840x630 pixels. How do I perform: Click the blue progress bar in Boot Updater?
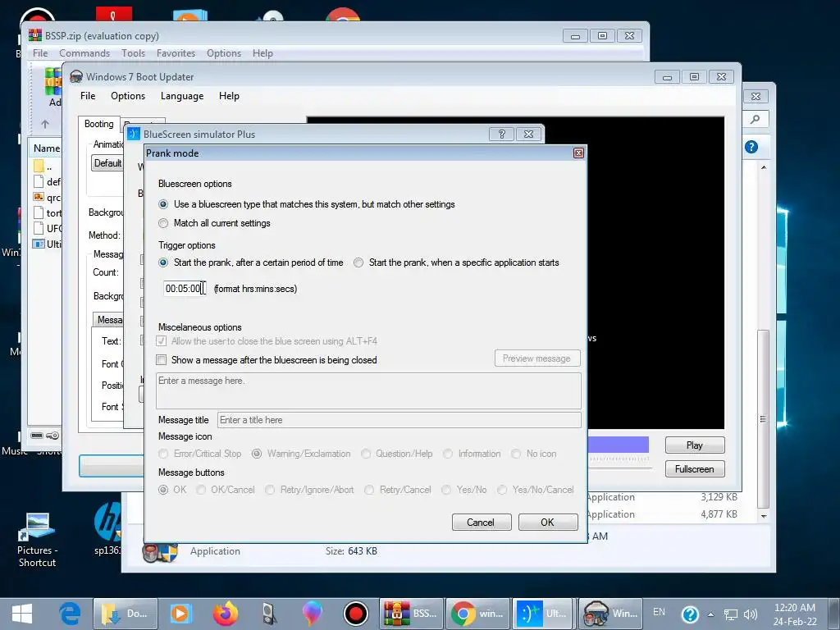(x=619, y=445)
